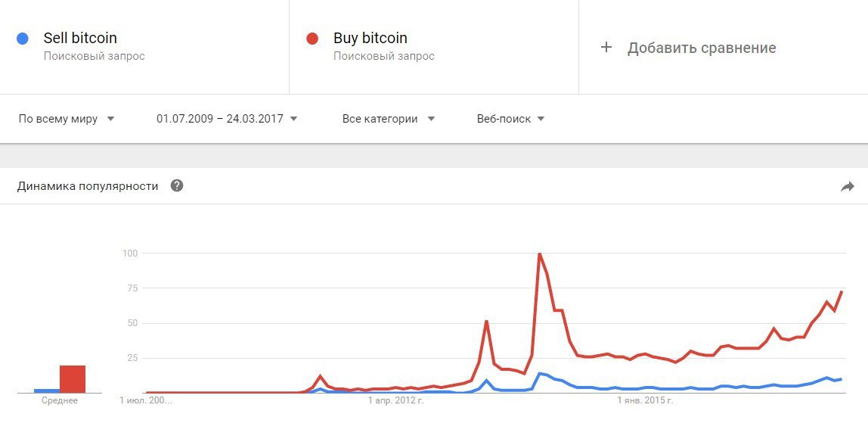
Task: Click the red average bar in Среднее
Action: [x=73, y=379]
